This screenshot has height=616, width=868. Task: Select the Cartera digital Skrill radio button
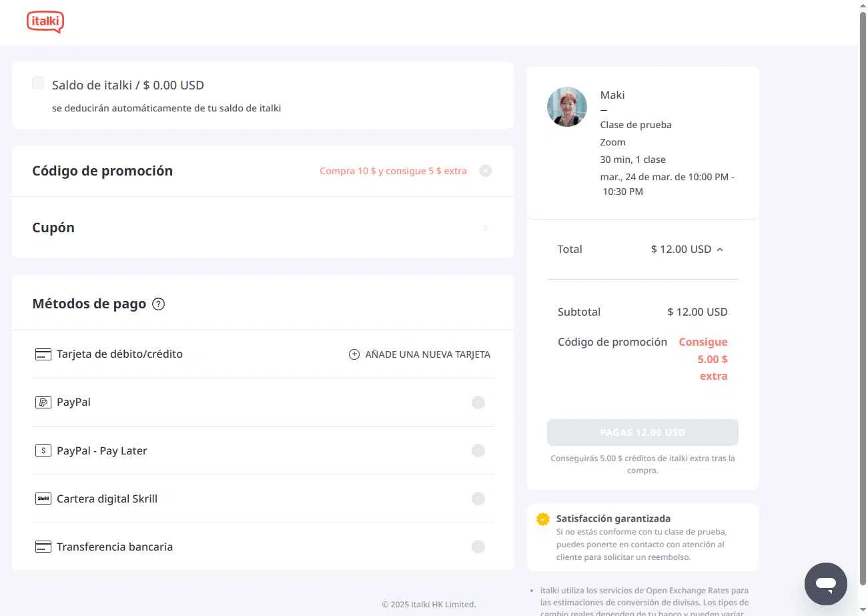click(478, 499)
